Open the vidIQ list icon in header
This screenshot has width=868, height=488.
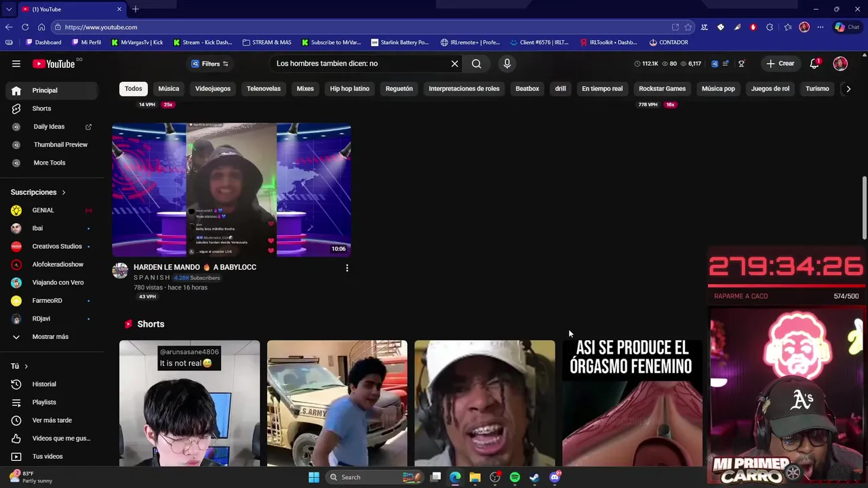tap(726, 64)
